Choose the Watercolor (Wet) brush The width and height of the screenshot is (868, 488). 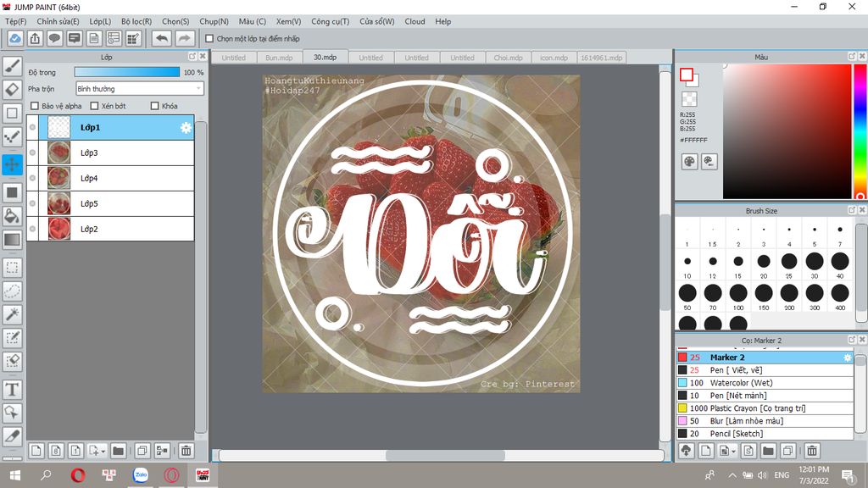click(765, 383)
